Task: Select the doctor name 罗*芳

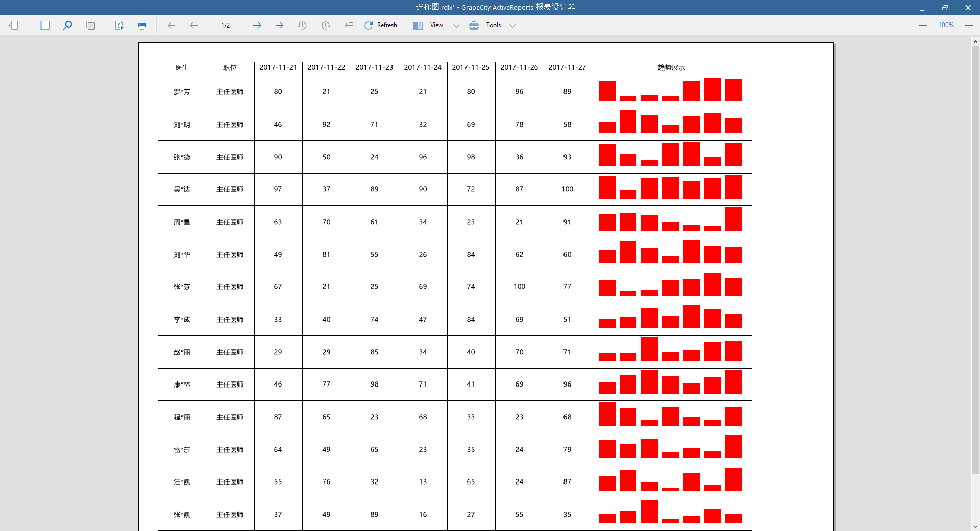Action: point(182,92)
